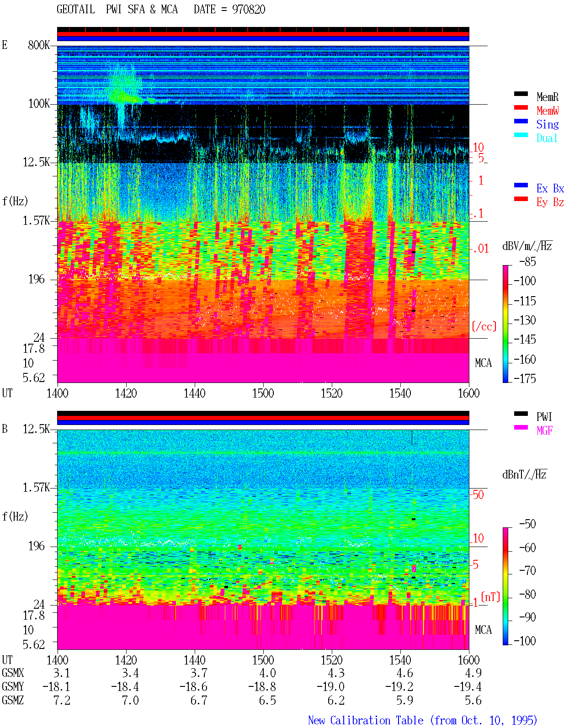Click the dBnT magnetic field color bar
The image size is (585, 728).
pos(505,586)
